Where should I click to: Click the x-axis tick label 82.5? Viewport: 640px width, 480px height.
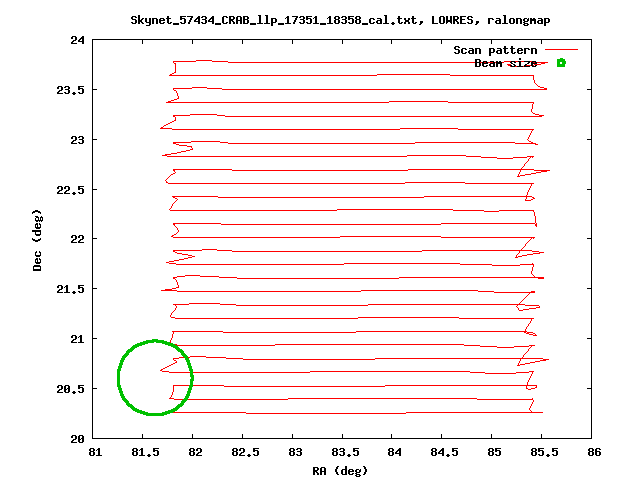click(245, 452)
